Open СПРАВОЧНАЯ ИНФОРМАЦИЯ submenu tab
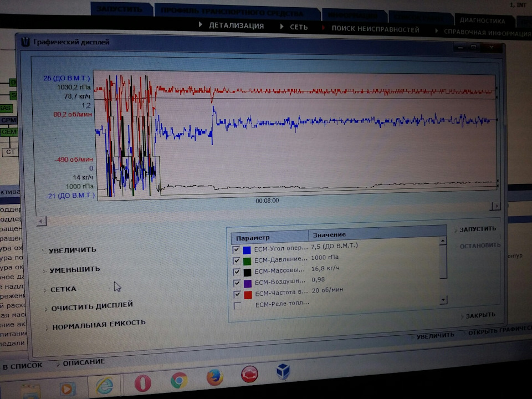 pyautogui.click(x=488, y=33)
